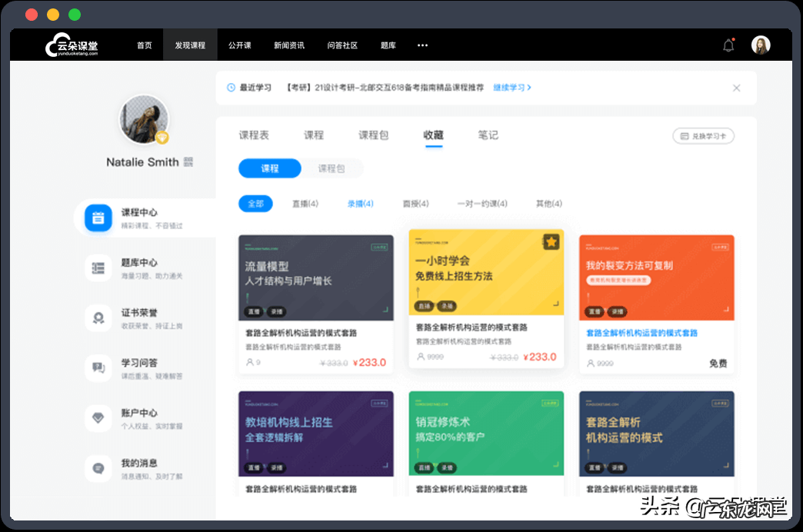
Task: Click the notification bell icon
Action: [728, 45]
